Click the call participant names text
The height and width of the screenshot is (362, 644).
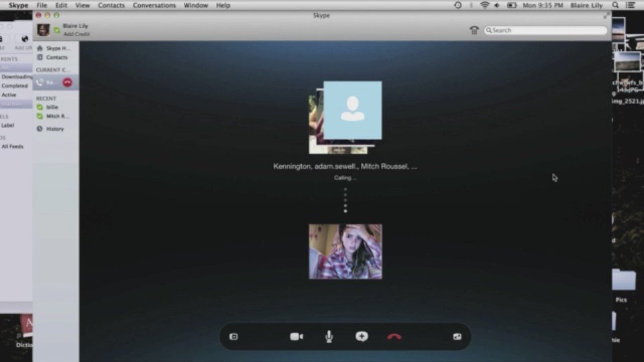tap(345, 166)
